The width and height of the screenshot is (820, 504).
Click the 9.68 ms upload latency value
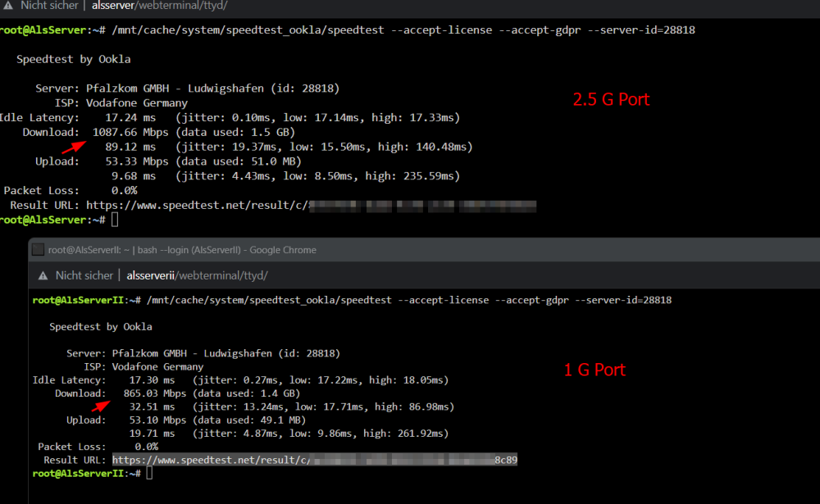(134, 176)
